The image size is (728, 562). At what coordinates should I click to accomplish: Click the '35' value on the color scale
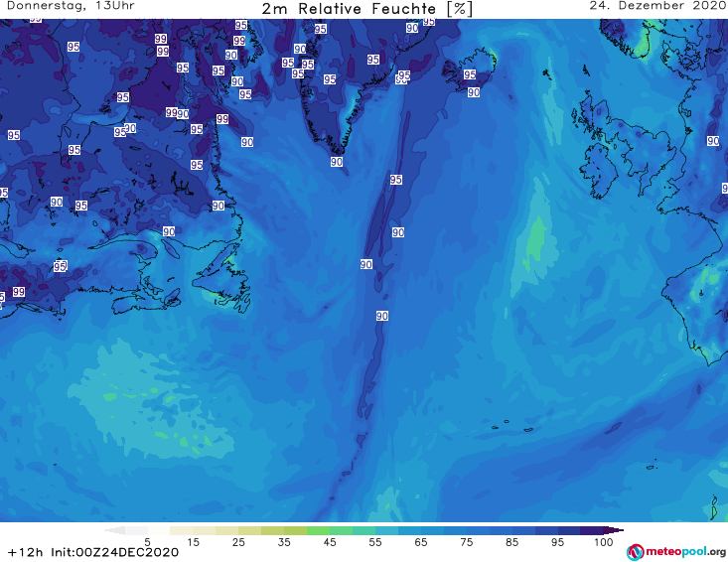coord(284,542)
